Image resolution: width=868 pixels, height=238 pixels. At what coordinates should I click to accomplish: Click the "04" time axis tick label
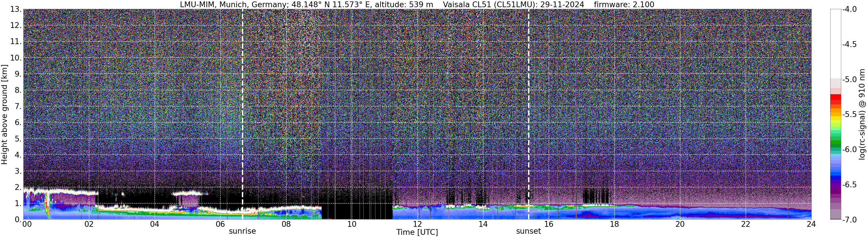pyautogui.click(x=155, y=224)
